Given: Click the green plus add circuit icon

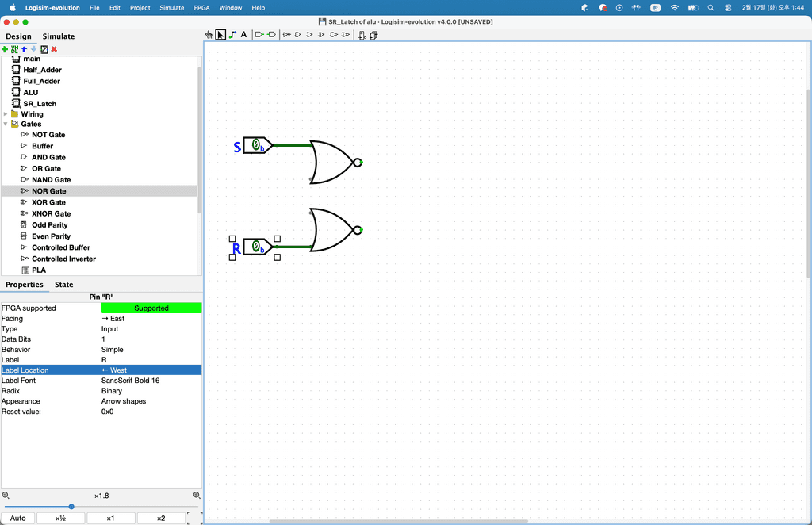Looking at the screenshot, I should point(5,49).
